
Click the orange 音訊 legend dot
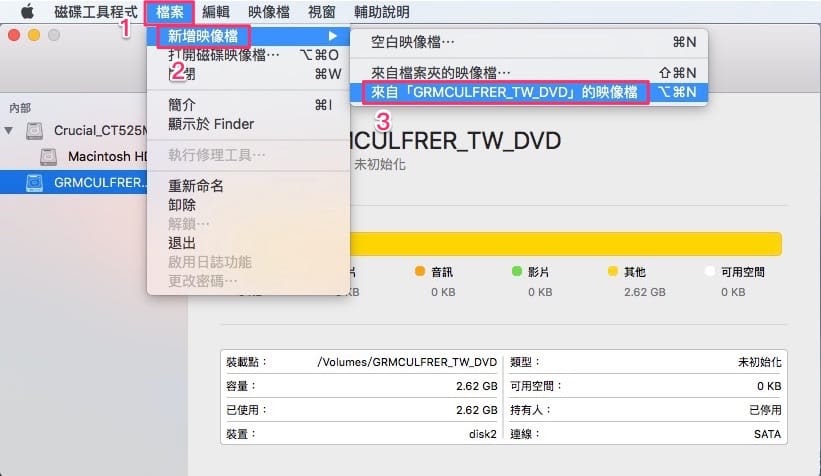pos(419,271)
